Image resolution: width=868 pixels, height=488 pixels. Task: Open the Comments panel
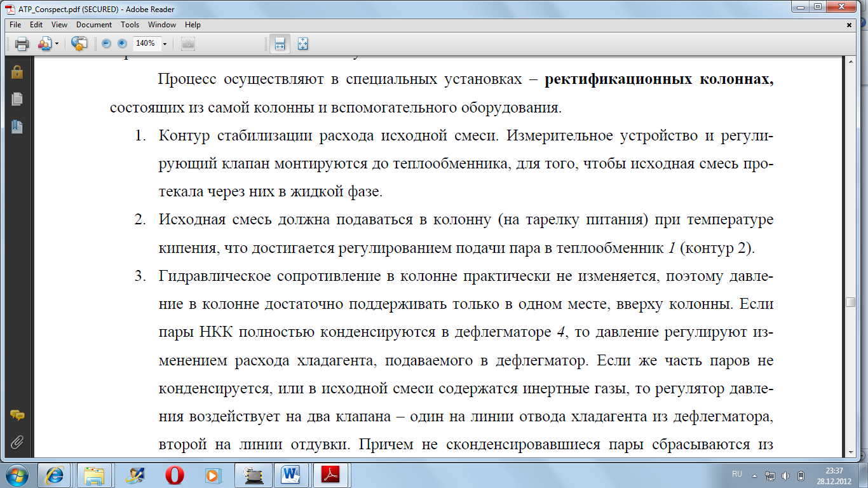click(x=17, y=416)
